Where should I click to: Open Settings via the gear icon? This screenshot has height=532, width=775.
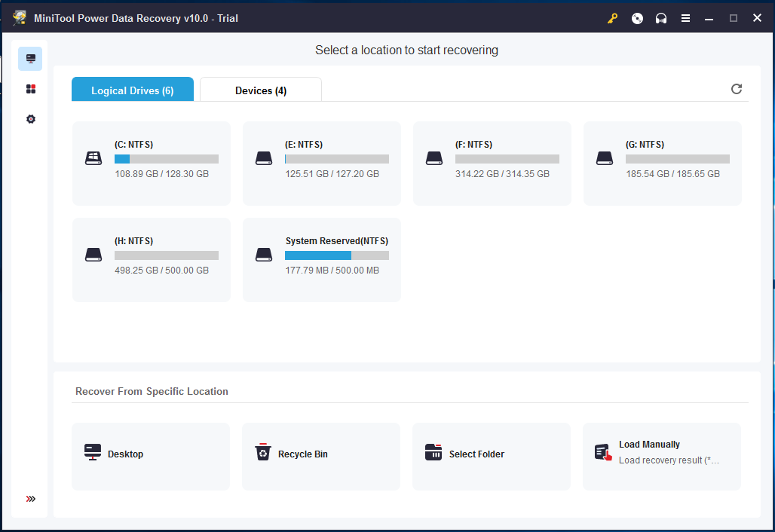pos(30,118)
